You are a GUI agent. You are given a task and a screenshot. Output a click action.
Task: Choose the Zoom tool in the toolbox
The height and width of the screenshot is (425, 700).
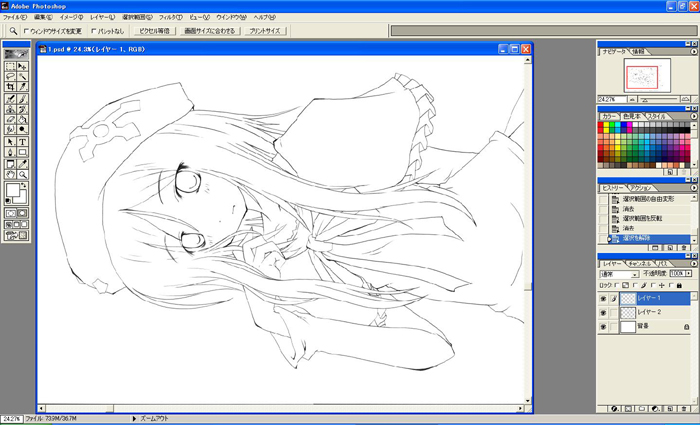tap(22, 174)
